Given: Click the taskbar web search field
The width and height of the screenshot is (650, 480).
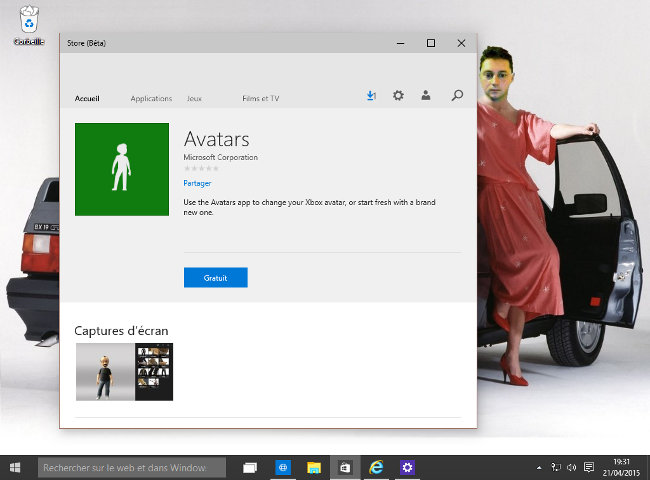Looking at the screenshot, I should [x=131, y=467].
